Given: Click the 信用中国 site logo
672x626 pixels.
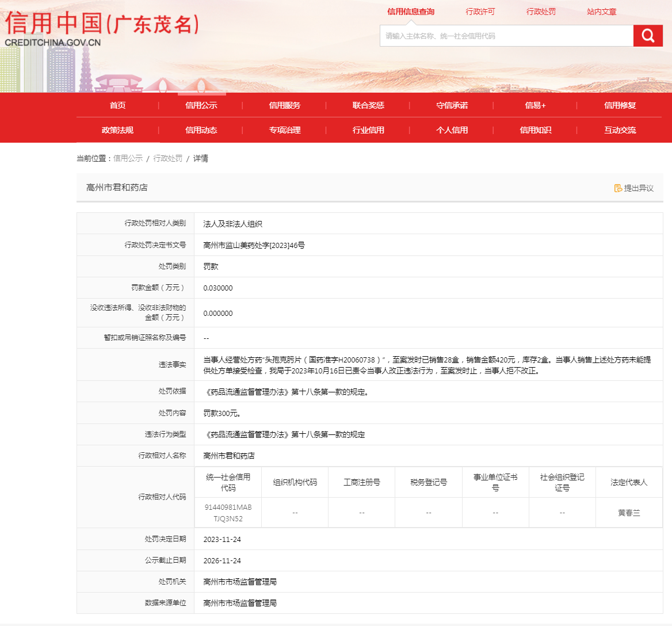Looking at the screenshot, I should click(x=102, y=29).
